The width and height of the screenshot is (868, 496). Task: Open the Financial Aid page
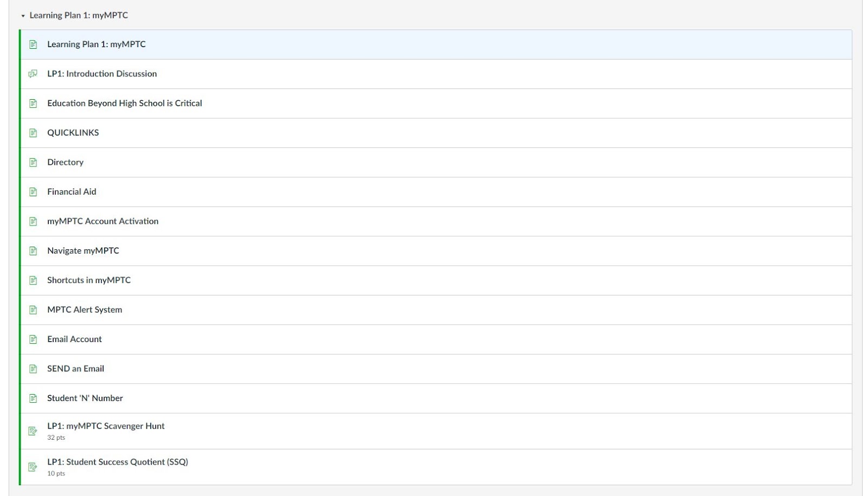[x=72, y=191]
